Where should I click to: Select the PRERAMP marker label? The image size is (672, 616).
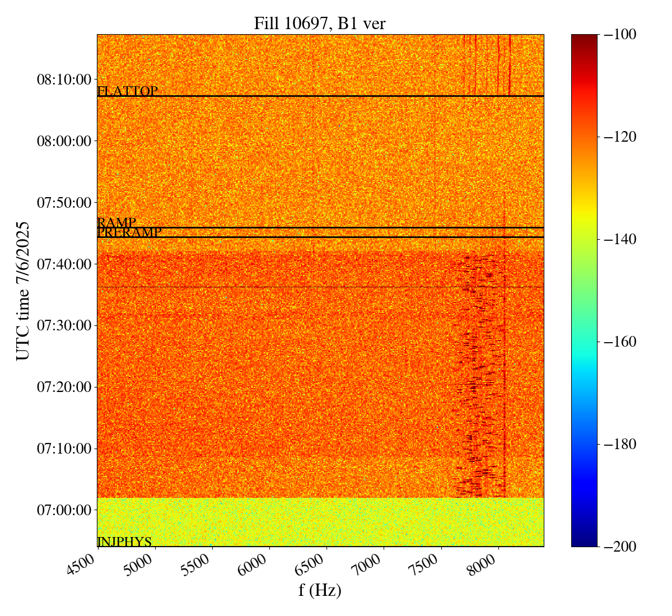coord(129,232)
